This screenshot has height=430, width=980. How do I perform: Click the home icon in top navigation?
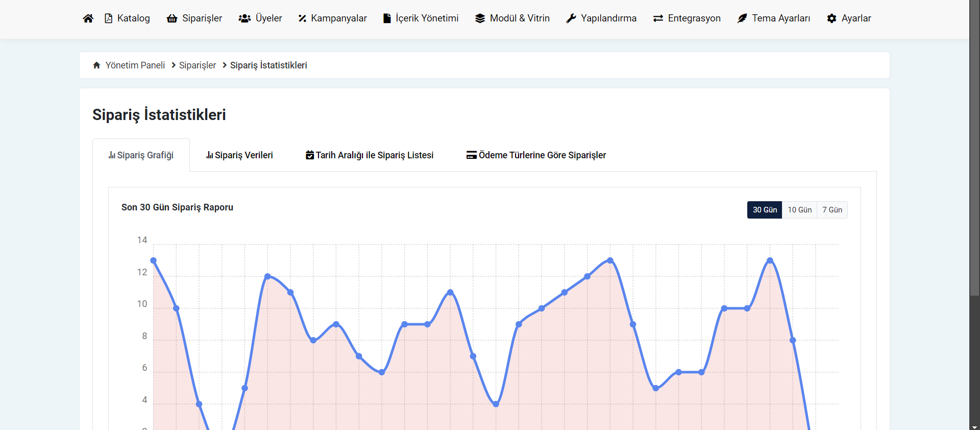(88, 18)
